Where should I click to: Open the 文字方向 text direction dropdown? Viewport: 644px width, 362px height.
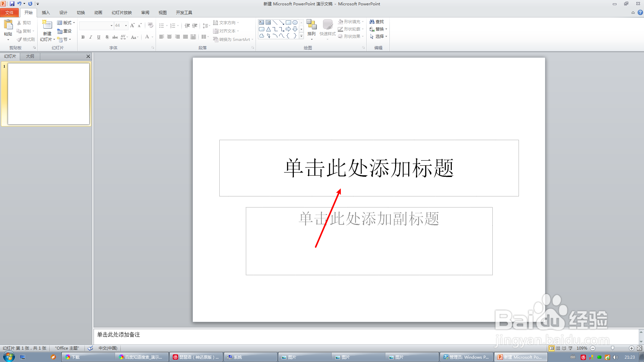click(226, 23)
